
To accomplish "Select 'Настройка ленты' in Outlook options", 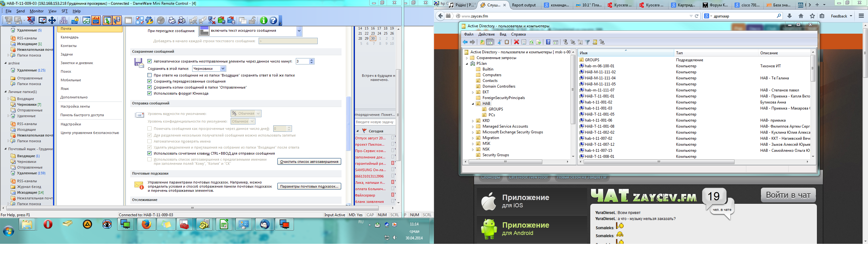I will click(x=76, y=106).
